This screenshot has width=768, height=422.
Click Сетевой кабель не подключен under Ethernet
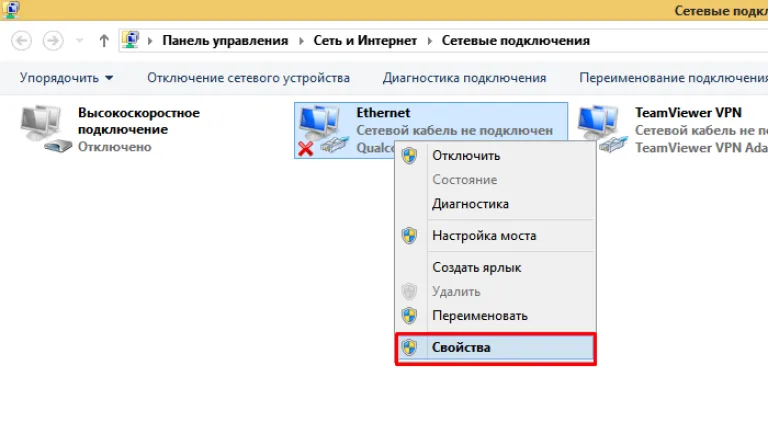pos(455,130)
